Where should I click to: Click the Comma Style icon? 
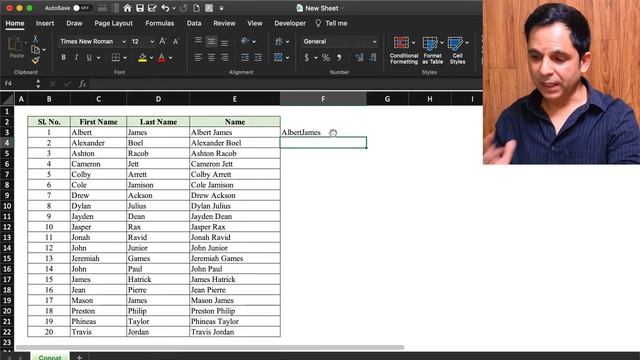pos(339,58)
